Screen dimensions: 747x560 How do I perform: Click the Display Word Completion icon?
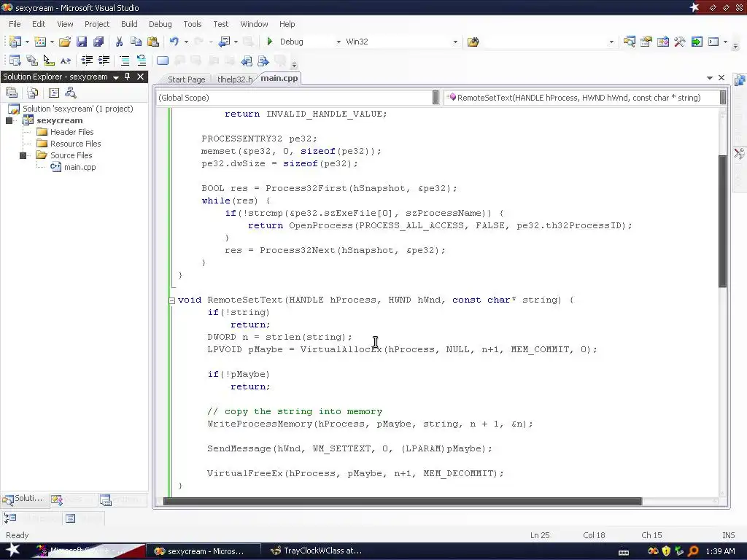[66, 61]
